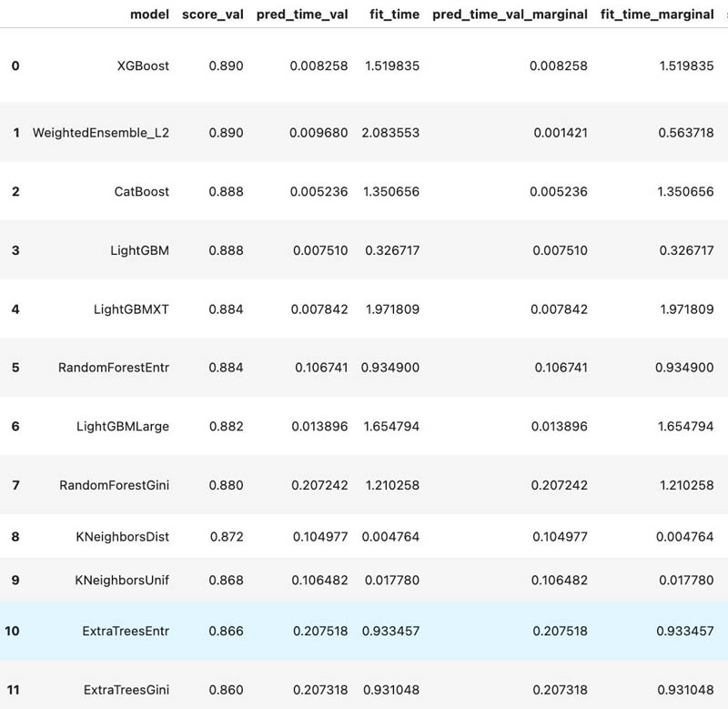Screen dimensions: 728x709
Task: Click the XGBoost model name cell
Action: pyautogui.click(x=143, y=66)
